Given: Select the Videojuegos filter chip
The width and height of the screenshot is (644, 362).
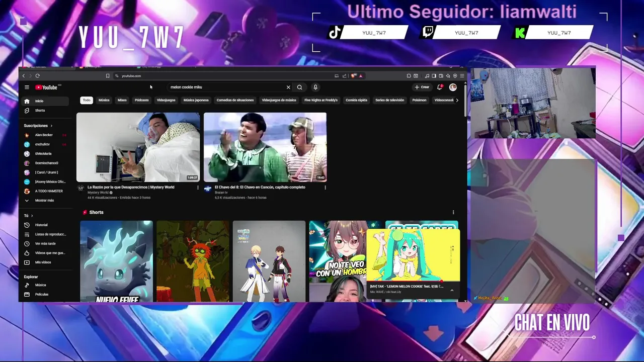Looking at the screenshot, I should click(x=166, y=100).
